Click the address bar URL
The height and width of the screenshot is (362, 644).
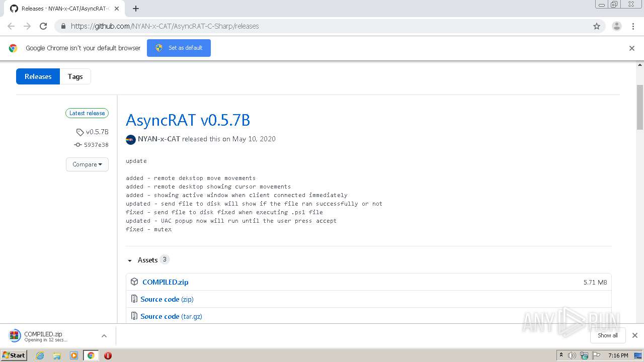click(x=165, y=26)
